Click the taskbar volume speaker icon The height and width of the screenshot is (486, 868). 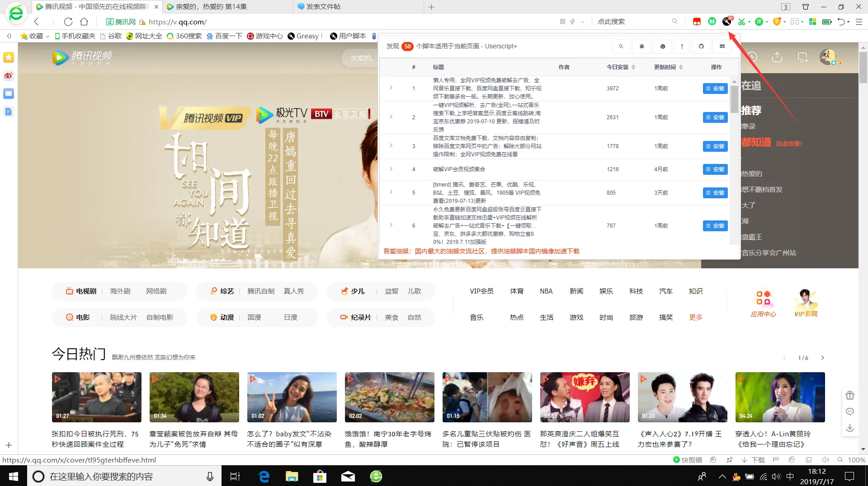776,476
